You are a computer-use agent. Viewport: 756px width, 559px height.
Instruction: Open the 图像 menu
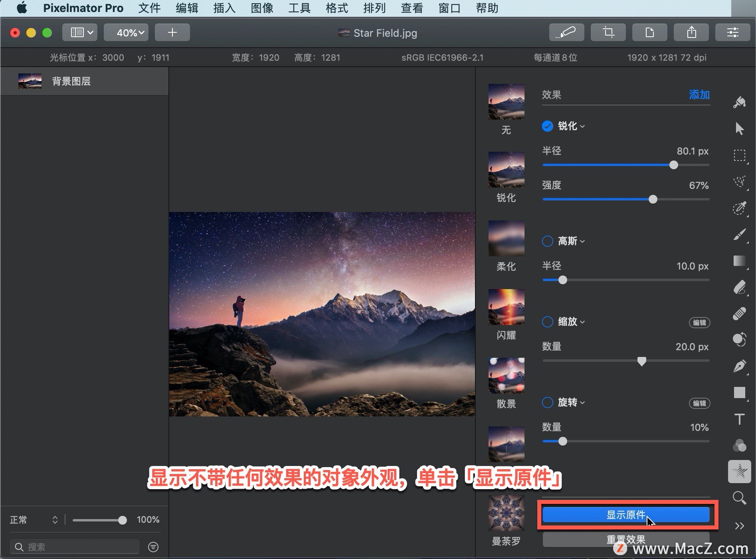click(262, 8)
